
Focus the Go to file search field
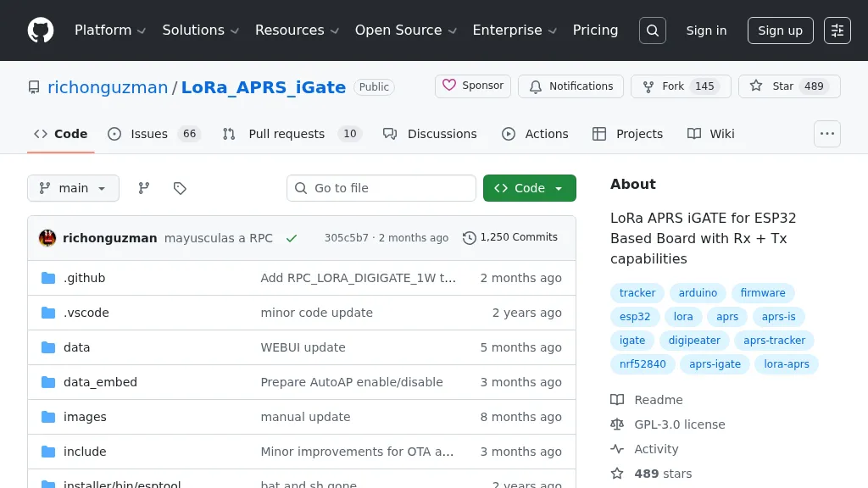click(x=381, y=188)
